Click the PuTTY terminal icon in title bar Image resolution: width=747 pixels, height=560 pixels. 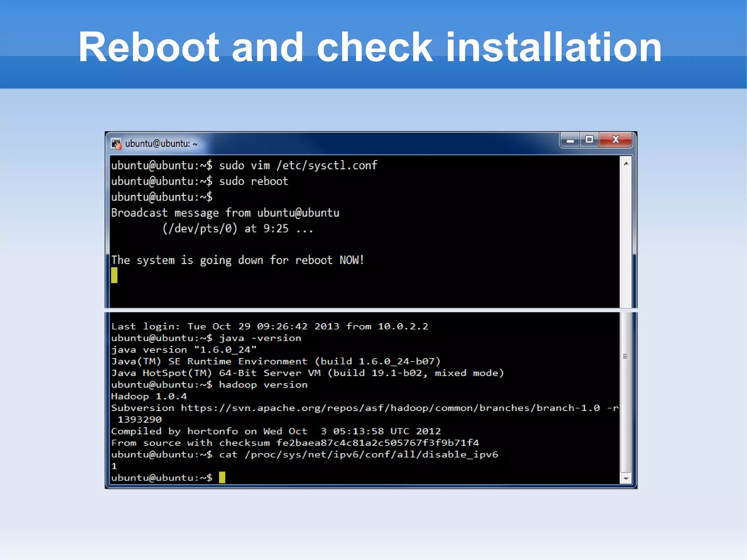tap(116, 144)
